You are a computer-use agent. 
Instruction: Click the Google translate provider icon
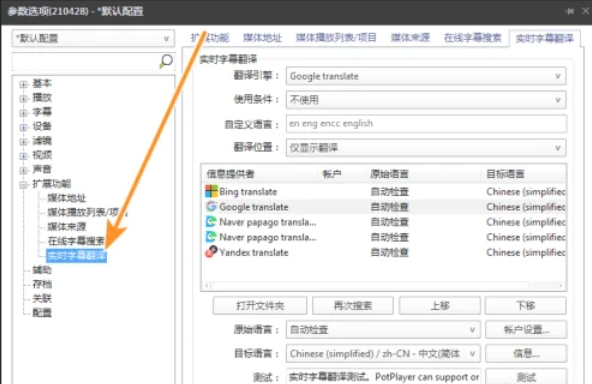point(211,207)
